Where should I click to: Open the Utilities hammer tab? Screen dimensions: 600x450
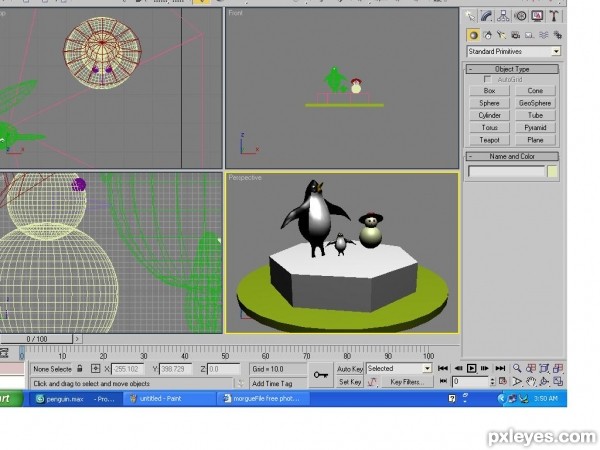tap(554, 16)
